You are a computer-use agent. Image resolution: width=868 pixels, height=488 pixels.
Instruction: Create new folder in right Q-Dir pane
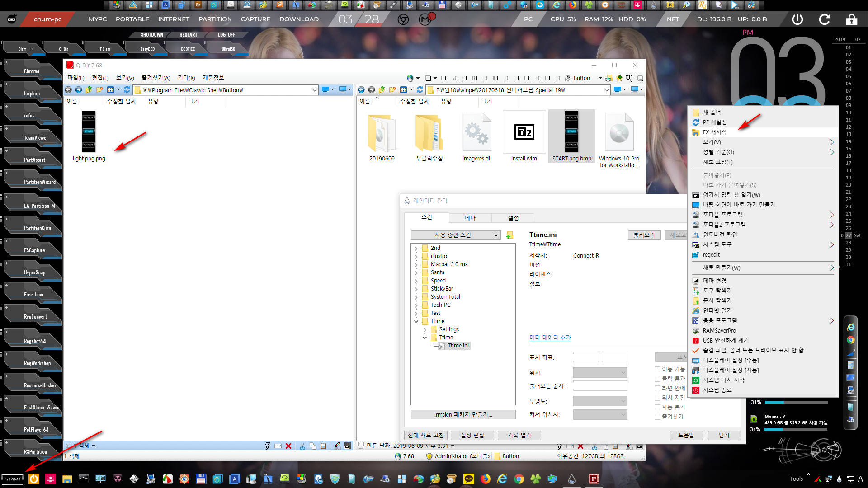point(392,90)
